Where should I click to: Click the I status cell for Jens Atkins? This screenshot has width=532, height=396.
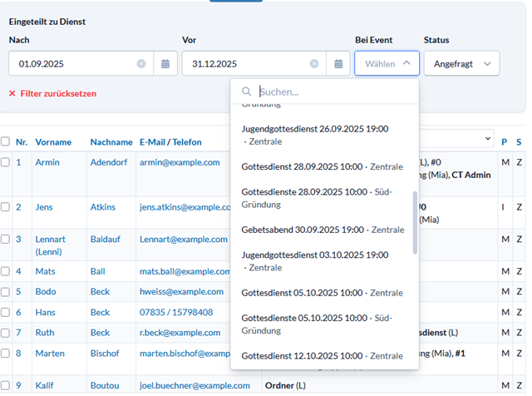[503, 207]
